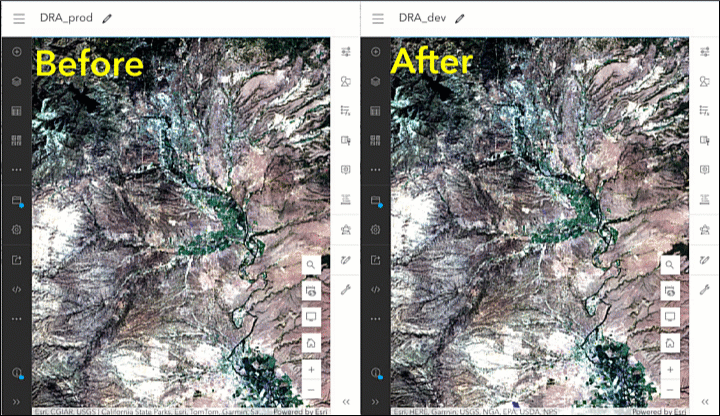Click Add (plus circle) in DRA_prod toolbar

tap(17, 52)
